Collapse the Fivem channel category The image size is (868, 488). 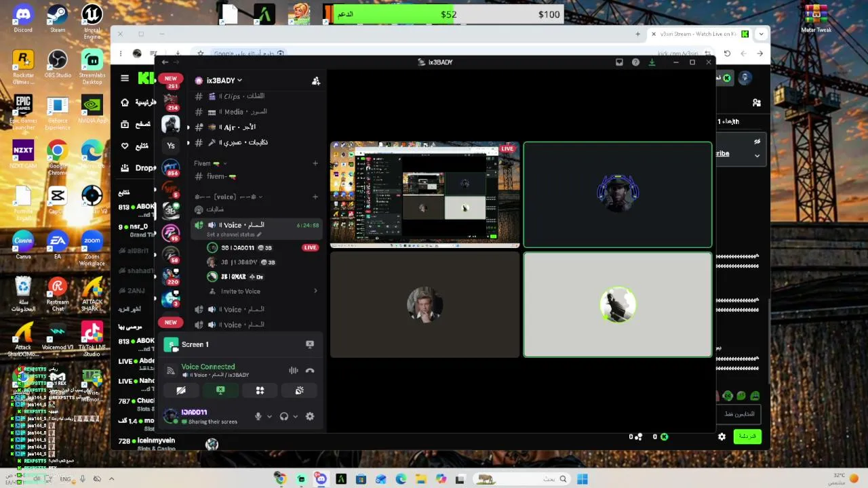pyautogui.click(x=210, y=163)
